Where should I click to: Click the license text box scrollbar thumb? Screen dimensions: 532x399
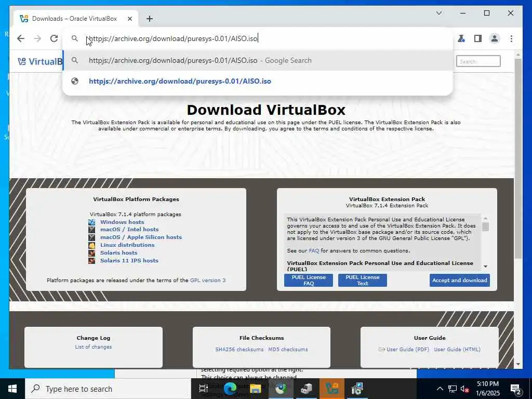click(x=485, y=227)
